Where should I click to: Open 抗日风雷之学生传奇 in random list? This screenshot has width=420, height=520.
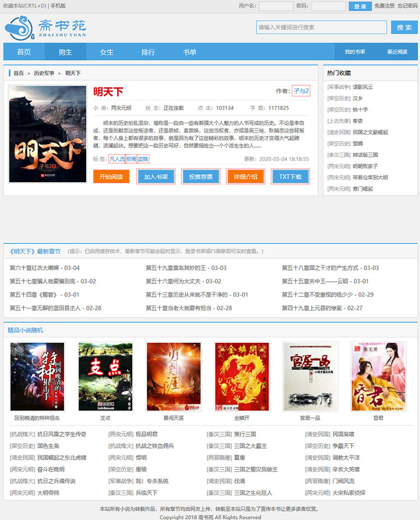(62, 434)
